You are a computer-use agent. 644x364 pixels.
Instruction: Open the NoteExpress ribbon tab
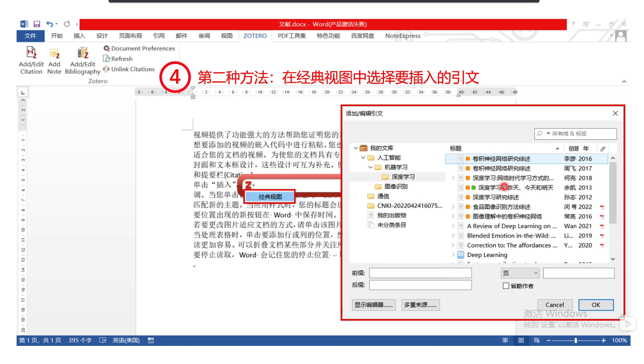point(402,36)
